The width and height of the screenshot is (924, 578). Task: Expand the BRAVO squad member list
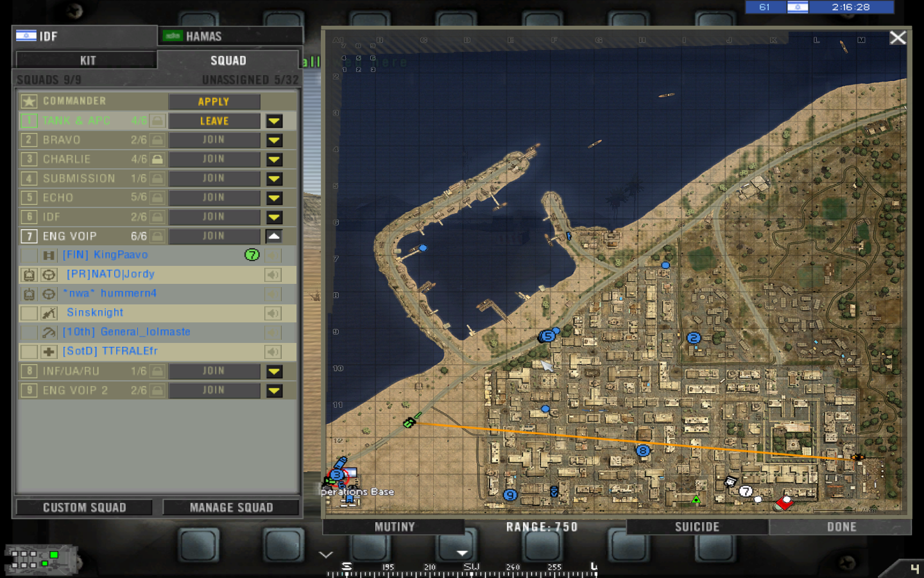275,140
